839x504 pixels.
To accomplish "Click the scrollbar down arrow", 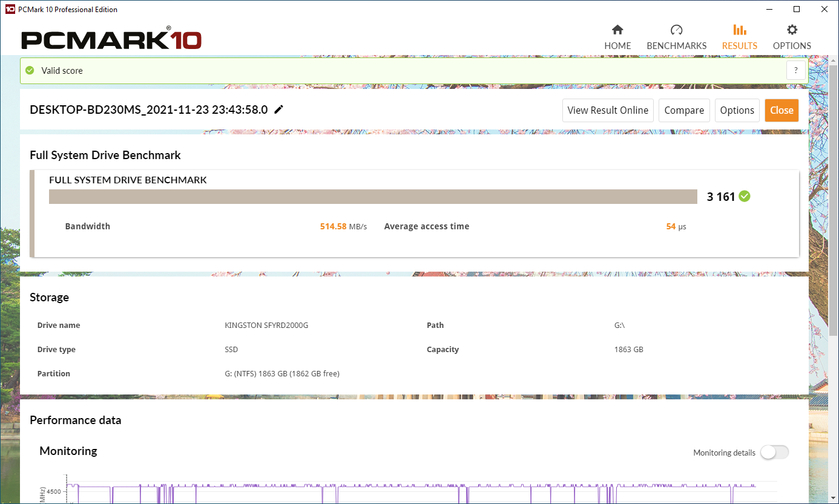I will pyautogui.click(x=834, y=499).
